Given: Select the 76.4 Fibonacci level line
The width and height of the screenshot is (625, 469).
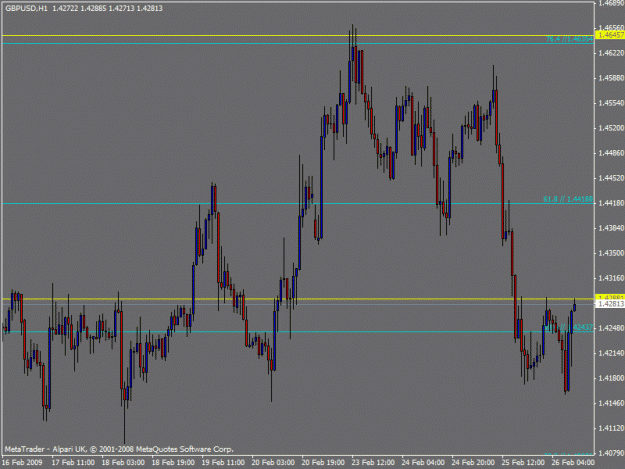Looking at the screenshot, I should [298, 43].
